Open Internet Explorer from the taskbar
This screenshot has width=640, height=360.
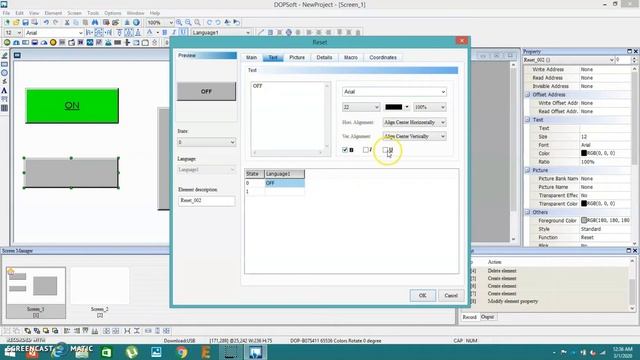[60, 352]
